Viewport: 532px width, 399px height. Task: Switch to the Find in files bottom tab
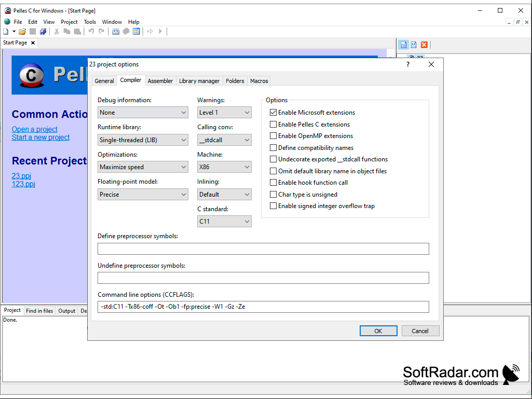39,310
